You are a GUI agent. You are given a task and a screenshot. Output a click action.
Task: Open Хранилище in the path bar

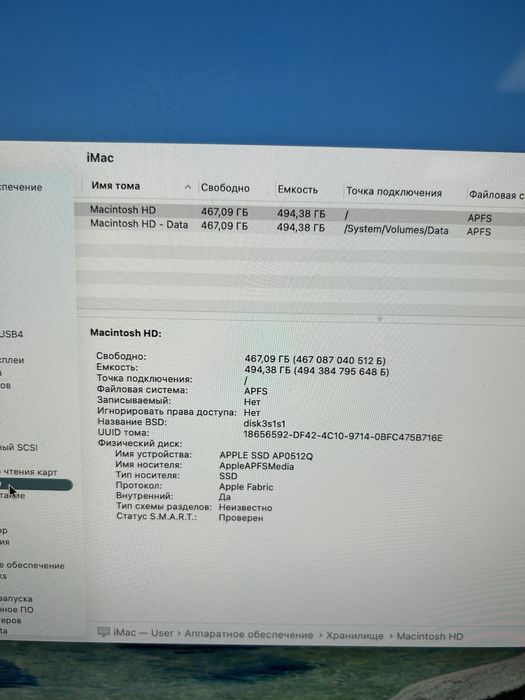click(x=354, y=636)
